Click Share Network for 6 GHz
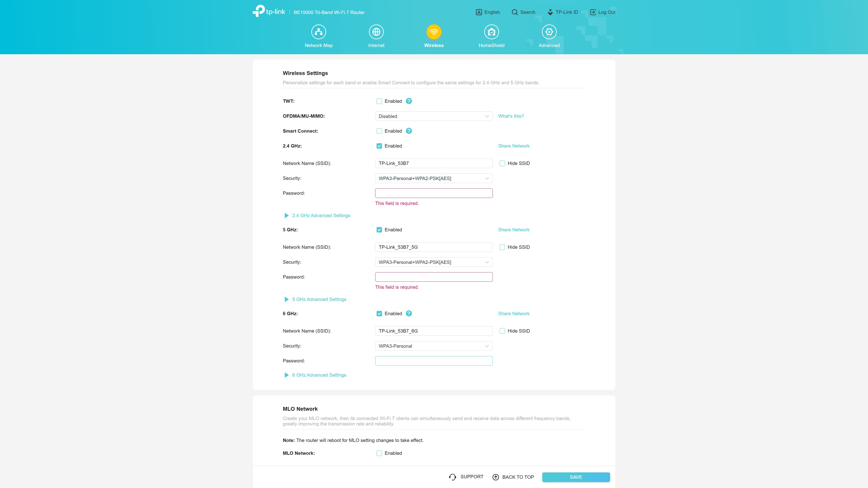Image resolution: width=868 pixels, height=488 pixels. [x=514, y=314]
